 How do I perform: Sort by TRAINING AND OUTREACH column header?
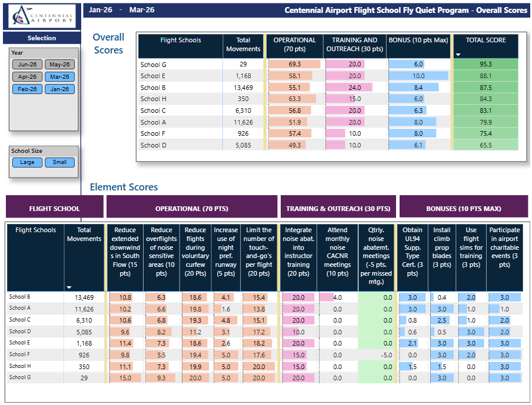(x=354, y=45)
